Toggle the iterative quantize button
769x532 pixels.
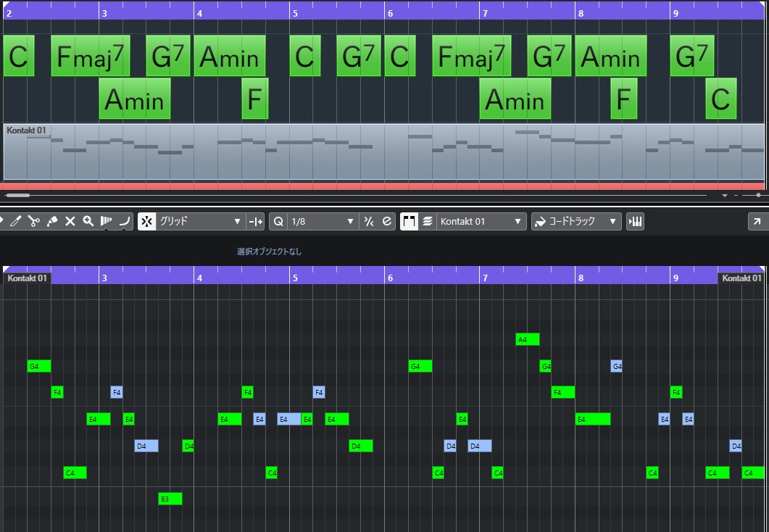click(x=369, y=222)
